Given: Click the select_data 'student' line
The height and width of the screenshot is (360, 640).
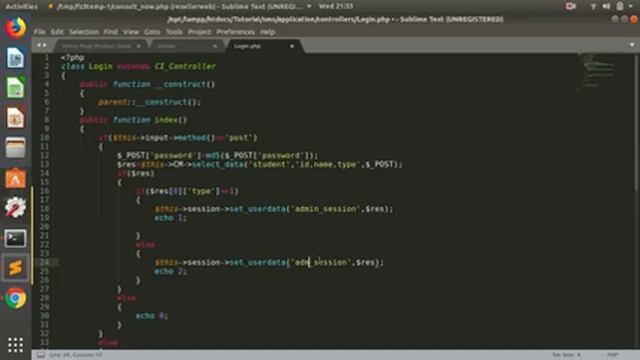Looking at the screenshot, I should coord(260,164).
